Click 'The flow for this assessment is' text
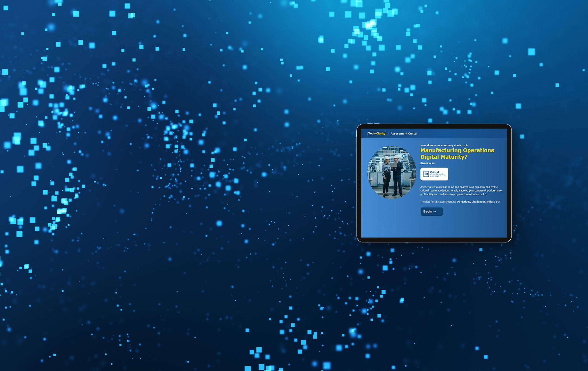This screenshot has height=371, width=588. [x=438, y=202]
